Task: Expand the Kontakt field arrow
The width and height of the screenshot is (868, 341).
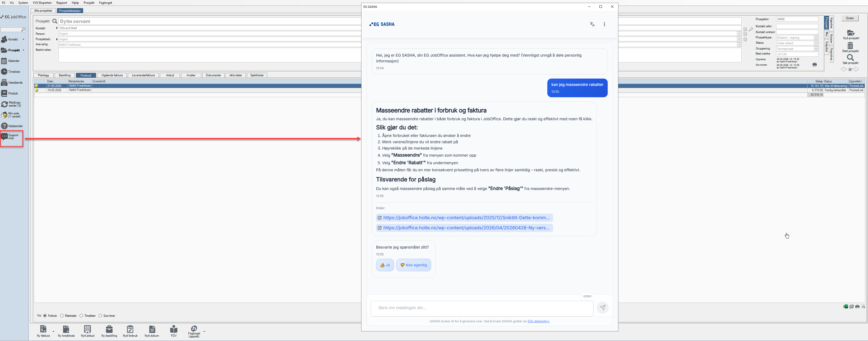Action: coord(57,28)
